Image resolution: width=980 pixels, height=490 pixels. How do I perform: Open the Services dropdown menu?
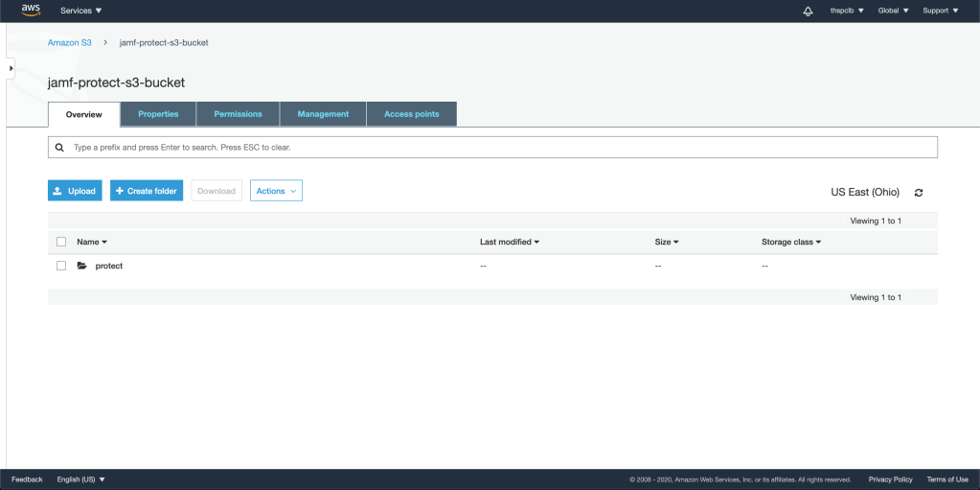pyautogui.click(x=81, y=11)
